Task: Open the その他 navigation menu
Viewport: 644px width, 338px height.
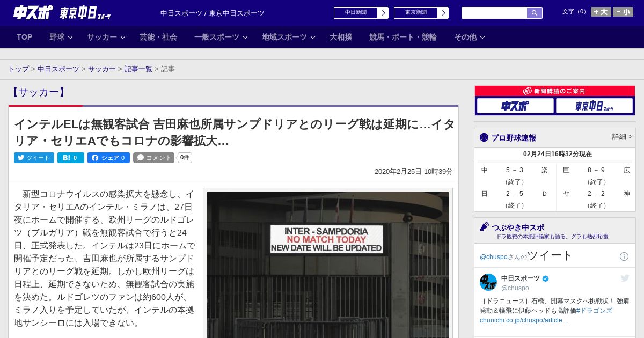Action: pos(465,37)
